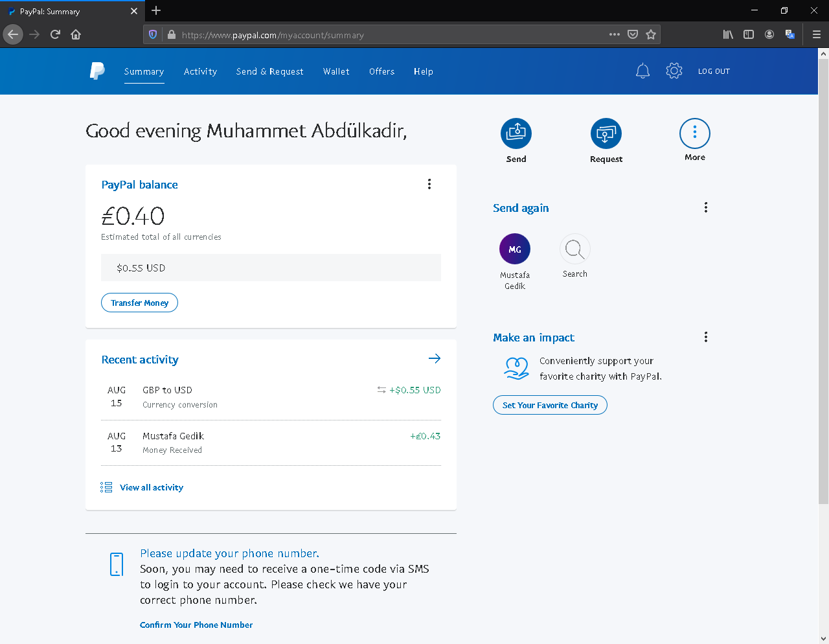Open a new browser tab
This screenshot has height=644, width=829.
pos(156,10)
